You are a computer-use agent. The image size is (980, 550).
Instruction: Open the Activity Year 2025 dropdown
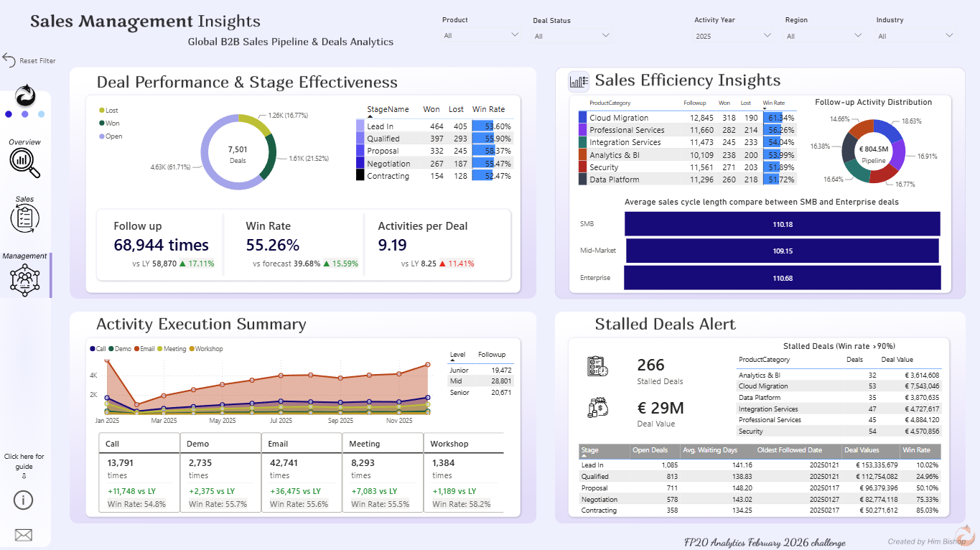[x=734, y=36]
